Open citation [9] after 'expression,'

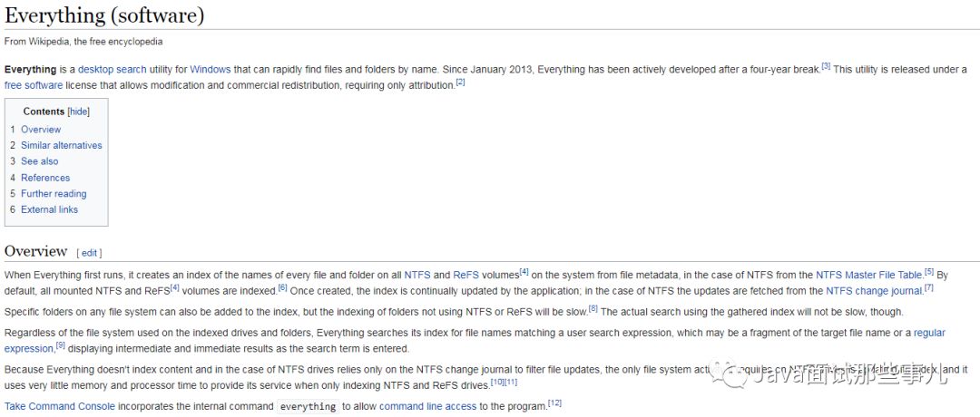pyautogui.click(x=60, y=344)
